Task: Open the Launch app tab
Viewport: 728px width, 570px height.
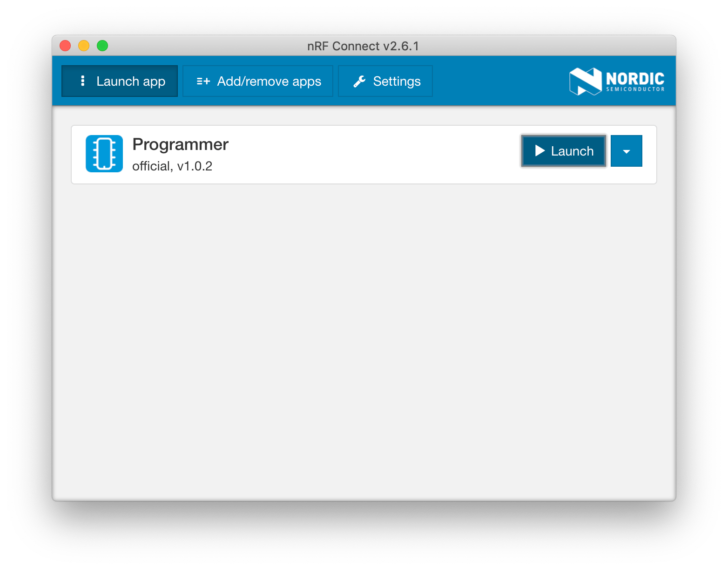Action: [120, 81]
